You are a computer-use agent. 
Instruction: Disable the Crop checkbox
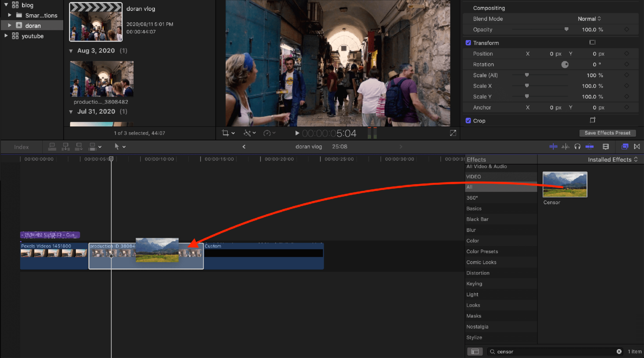468,121
